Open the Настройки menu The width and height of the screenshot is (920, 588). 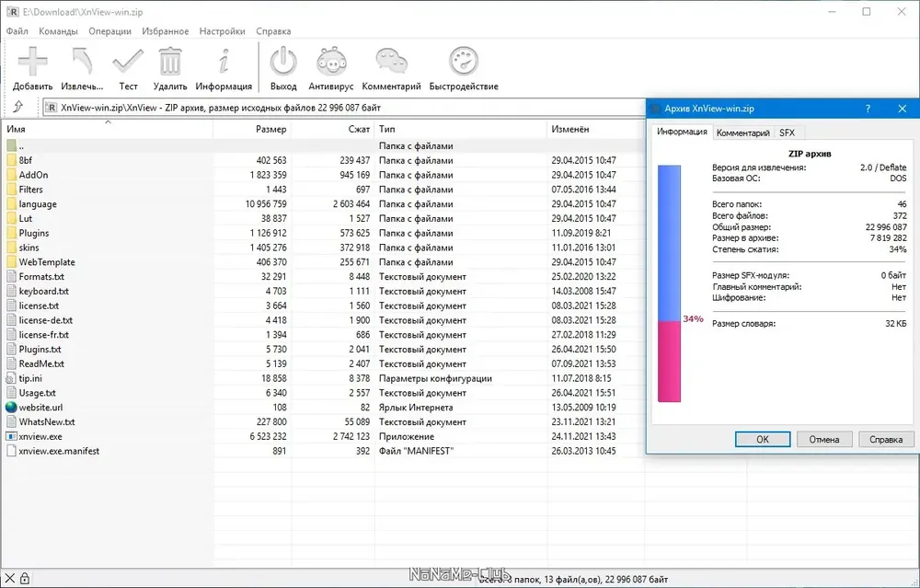[x=222, y=31]
